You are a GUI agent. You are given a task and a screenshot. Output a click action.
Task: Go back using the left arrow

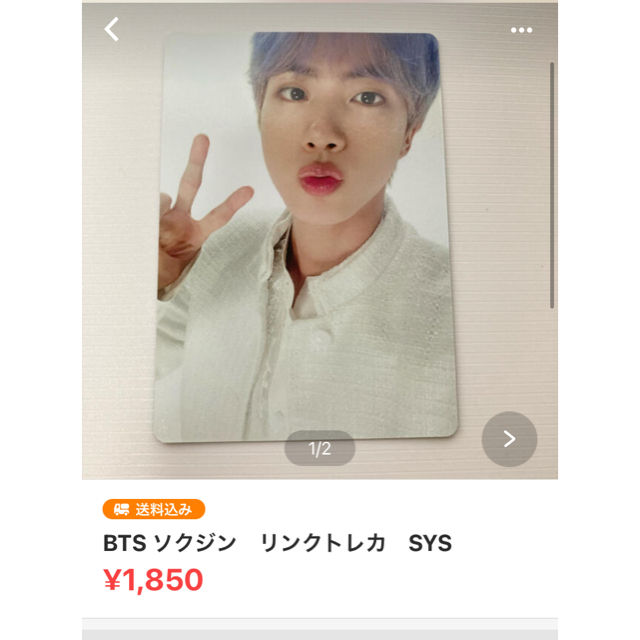coord(111,29)
